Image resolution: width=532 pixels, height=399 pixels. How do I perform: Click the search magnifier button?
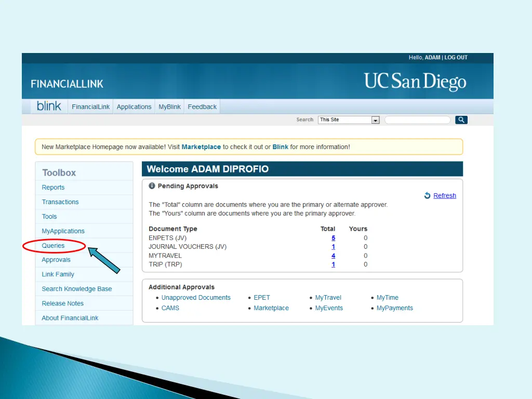tap(461, 120)
